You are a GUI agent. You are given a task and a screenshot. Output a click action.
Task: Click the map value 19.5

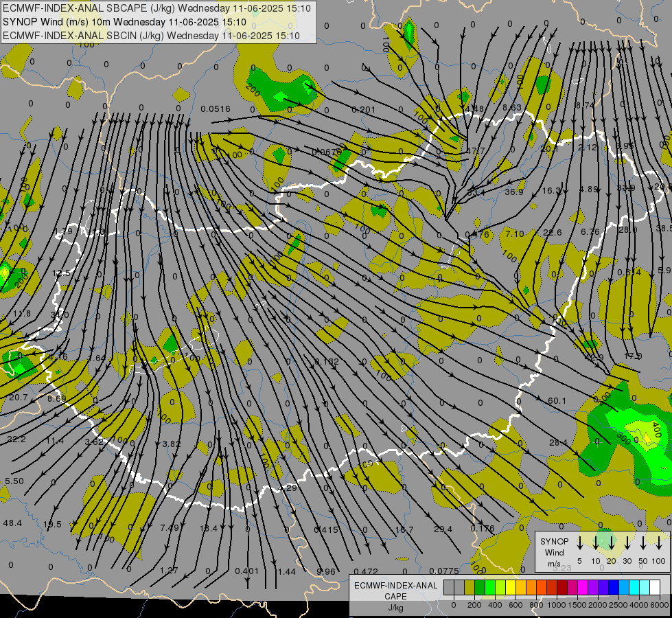coord(52,524)
